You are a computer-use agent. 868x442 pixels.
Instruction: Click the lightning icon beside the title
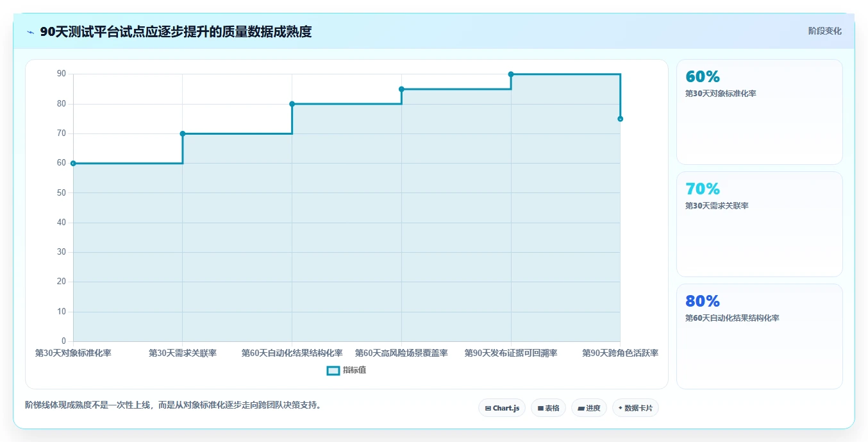tap(31, 32)
